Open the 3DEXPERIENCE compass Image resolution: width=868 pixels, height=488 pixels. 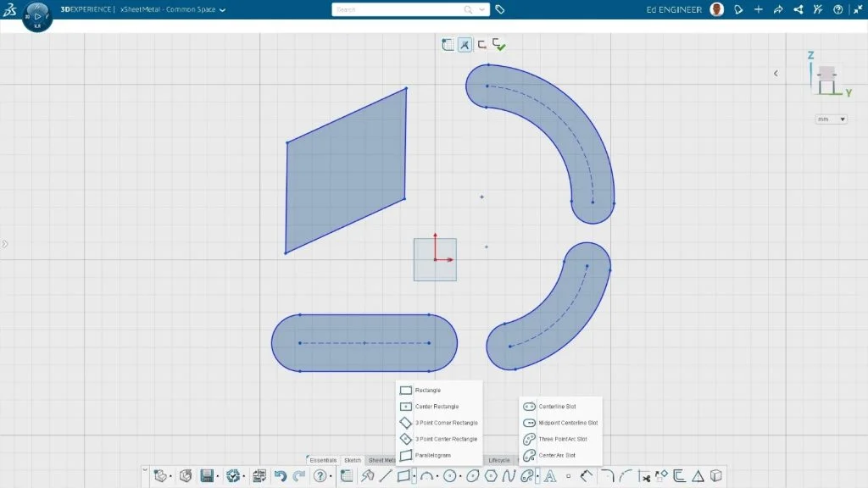point(37,16)
